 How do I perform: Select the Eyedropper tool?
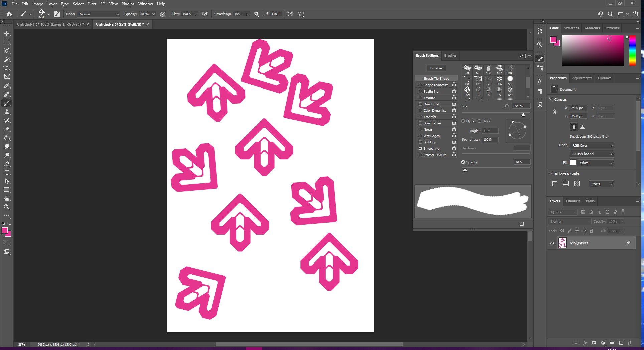tap(7, 85)
